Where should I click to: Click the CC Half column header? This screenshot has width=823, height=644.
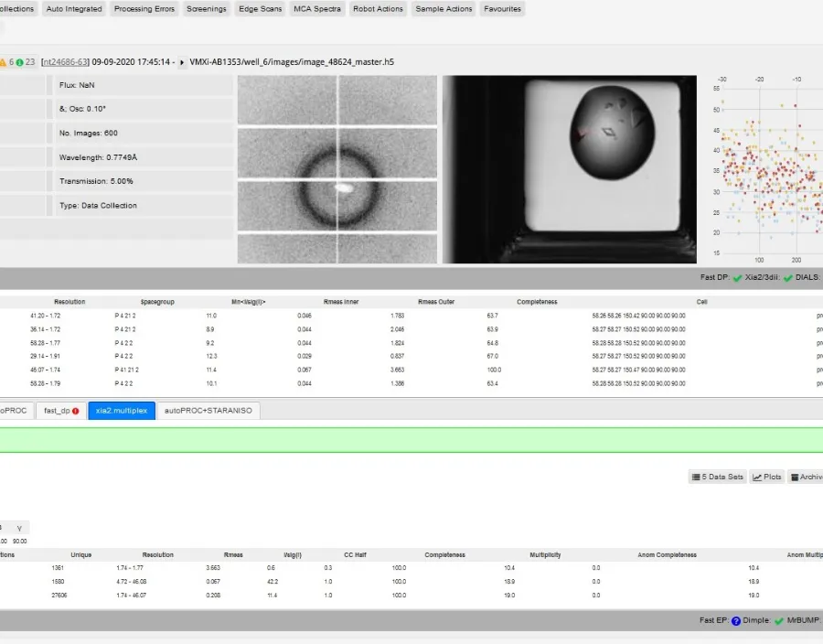point(356,554)
